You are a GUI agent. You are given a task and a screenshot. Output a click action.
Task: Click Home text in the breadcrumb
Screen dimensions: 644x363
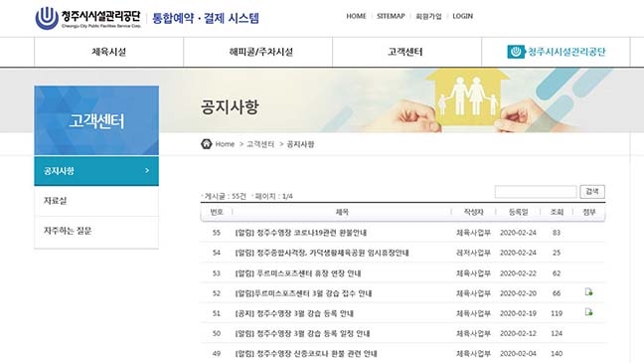coord(225,144)
